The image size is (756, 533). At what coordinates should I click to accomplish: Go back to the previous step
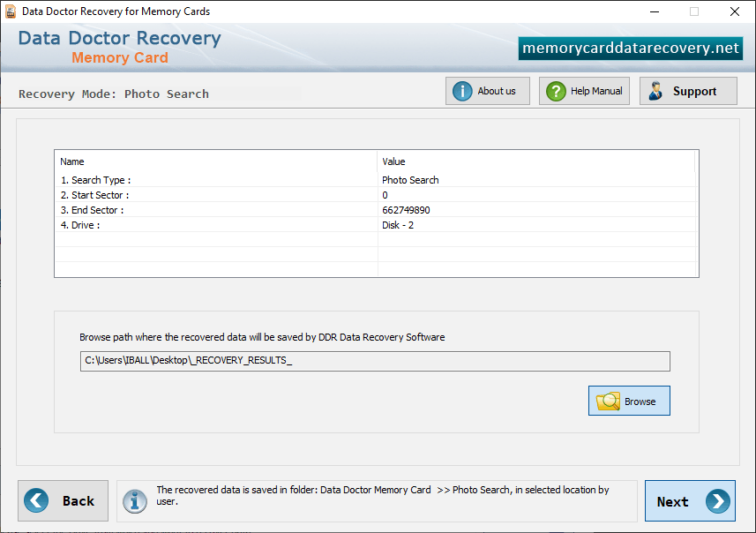[64, 500]
